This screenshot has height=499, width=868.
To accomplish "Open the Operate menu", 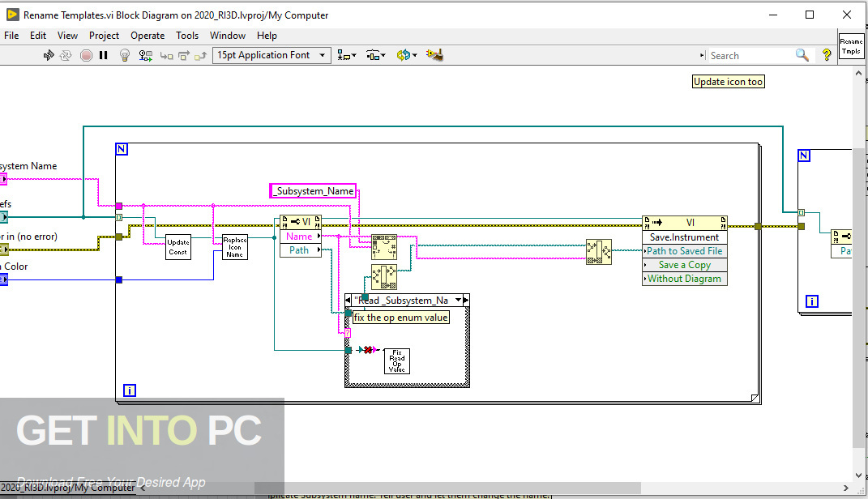I will coord(148,36).
